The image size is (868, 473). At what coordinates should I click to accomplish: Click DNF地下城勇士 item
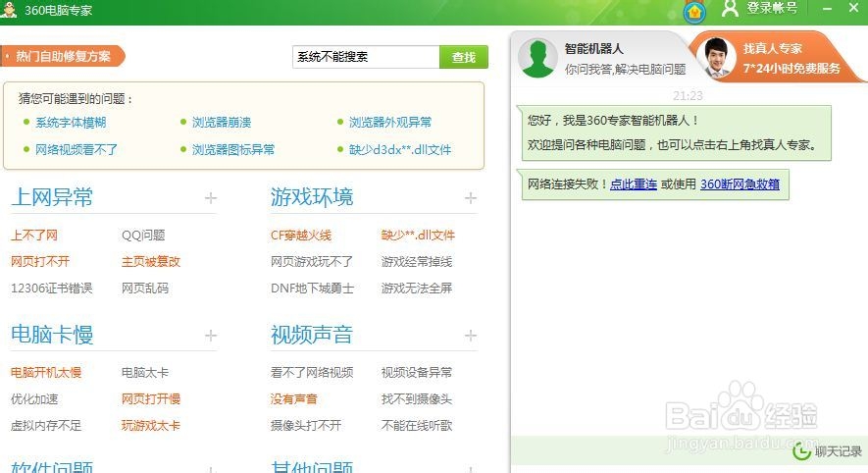312,288
